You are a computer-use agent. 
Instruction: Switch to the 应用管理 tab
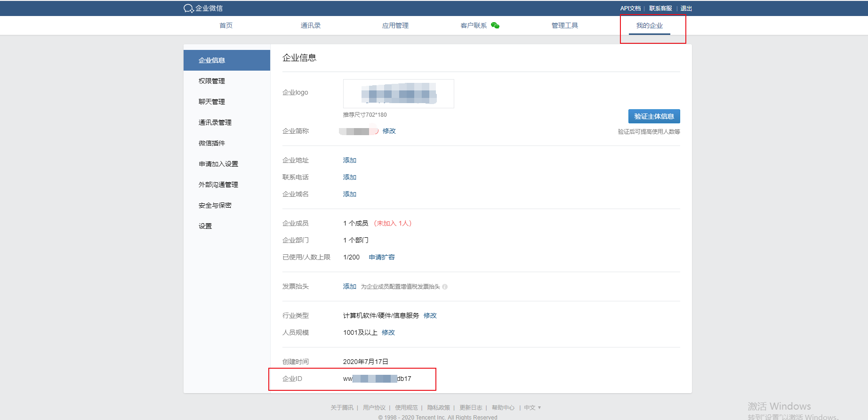[x=395, y=25]
